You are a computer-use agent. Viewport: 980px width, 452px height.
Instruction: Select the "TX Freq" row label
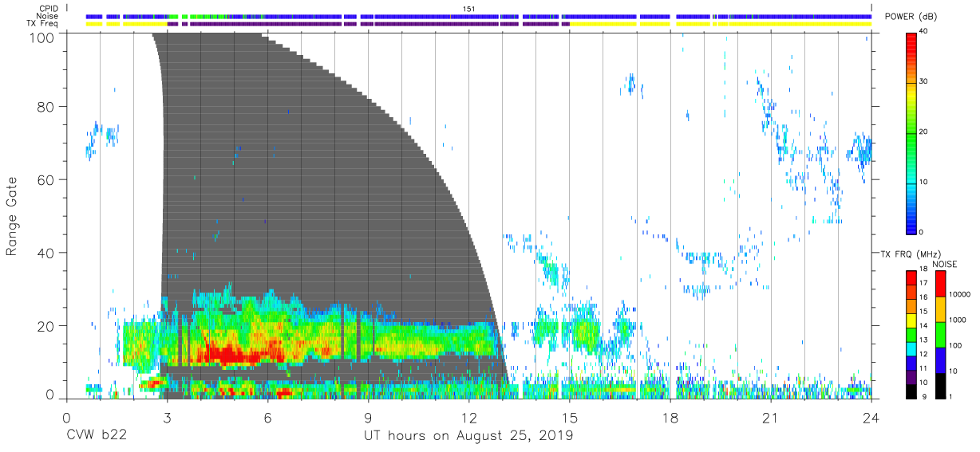click(42, 24)
